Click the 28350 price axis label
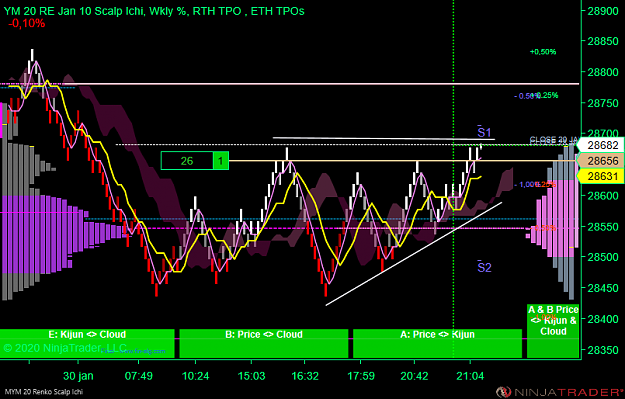Screen dimensions: 625x399 point(602,350)
